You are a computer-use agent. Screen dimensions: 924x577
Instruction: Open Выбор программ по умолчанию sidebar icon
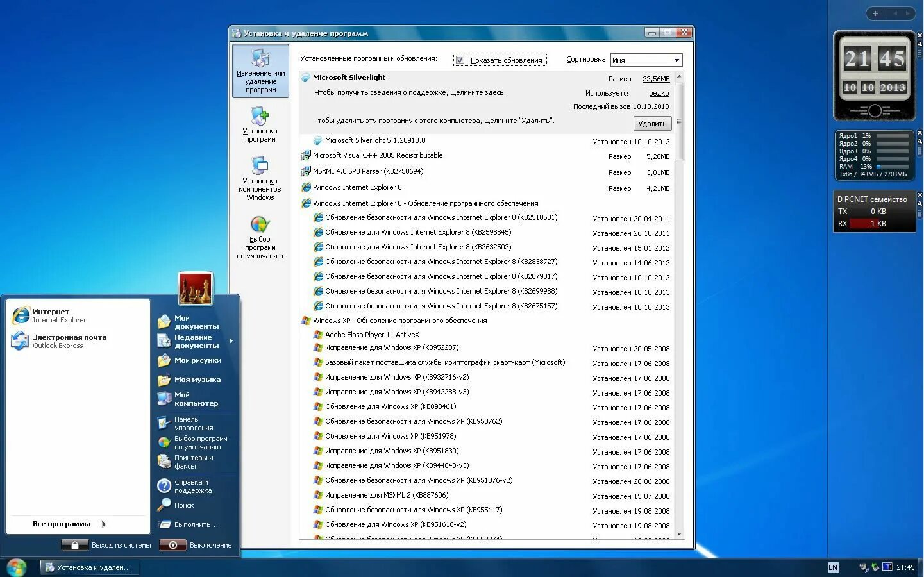click(x=260, y=237)
